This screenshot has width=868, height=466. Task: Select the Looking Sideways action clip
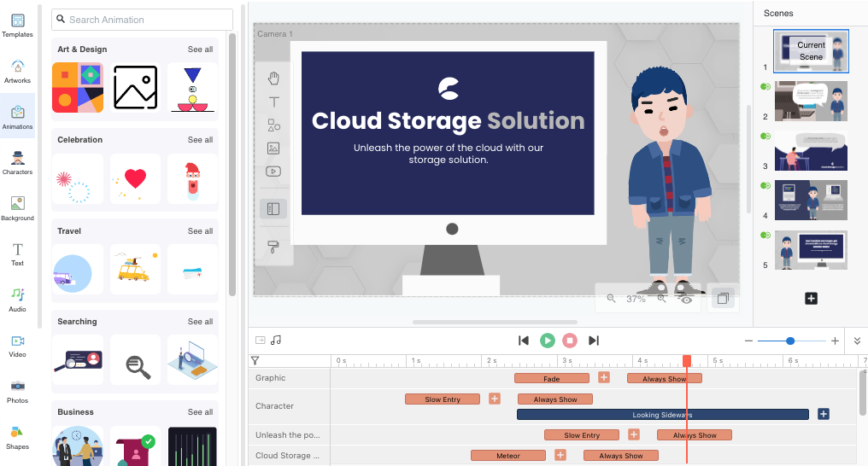coord(662,415)
